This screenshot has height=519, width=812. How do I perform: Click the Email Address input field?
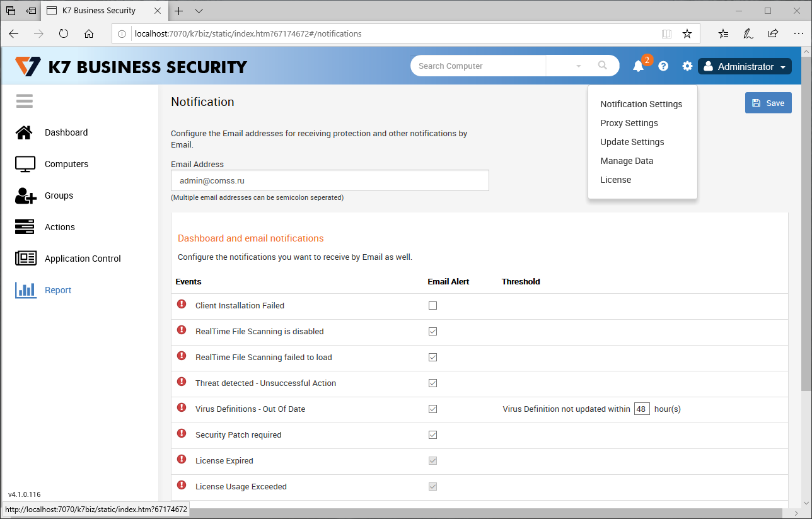coord(330,180)
